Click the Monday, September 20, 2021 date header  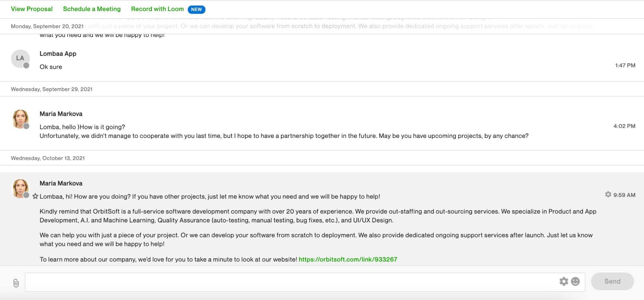coord(47,26)
